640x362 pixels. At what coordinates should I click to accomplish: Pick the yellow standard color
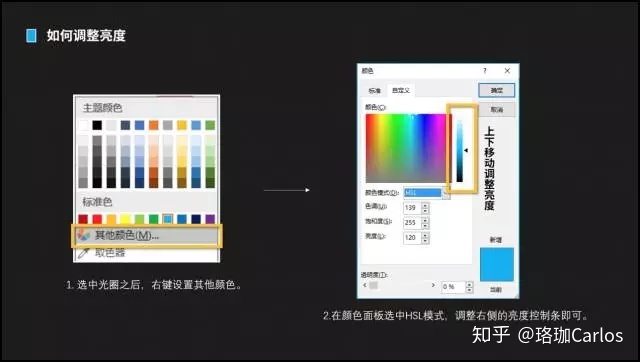[125, 219]
